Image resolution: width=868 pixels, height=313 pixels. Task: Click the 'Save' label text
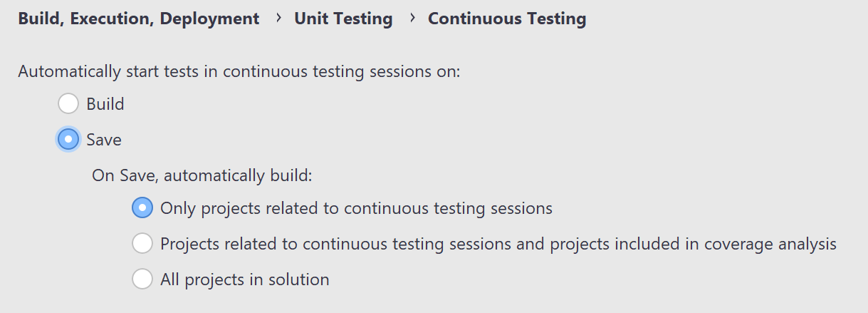coord(104,140)
